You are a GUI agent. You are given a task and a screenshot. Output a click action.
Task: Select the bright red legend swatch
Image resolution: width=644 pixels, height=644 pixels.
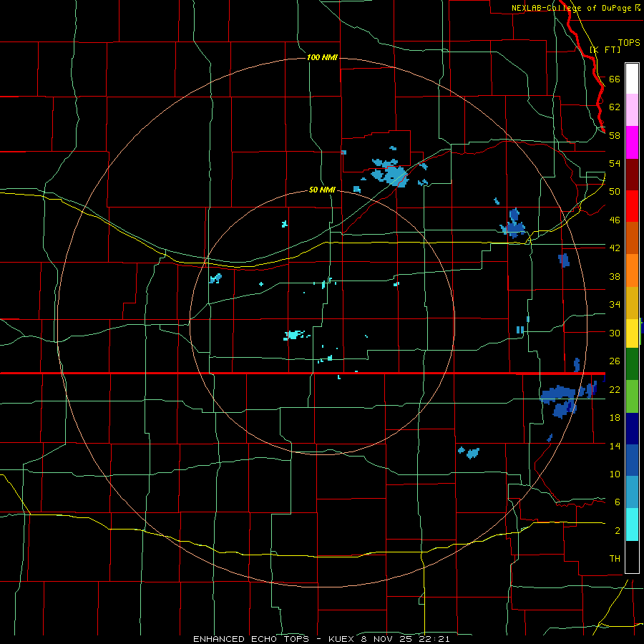tap(632, 206)
